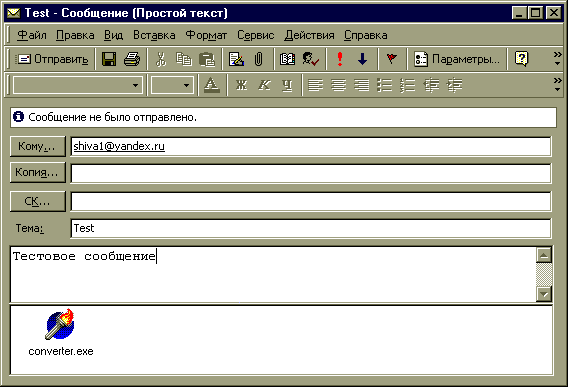The image size is (568, 387).
Task: Open the Сервис menu
Action: (x=256, y=35)
